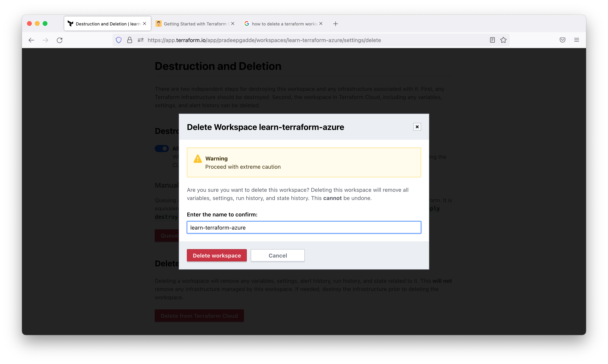
Task: Click the Destruction and Deletion page heading
Action: pos(218,66)
